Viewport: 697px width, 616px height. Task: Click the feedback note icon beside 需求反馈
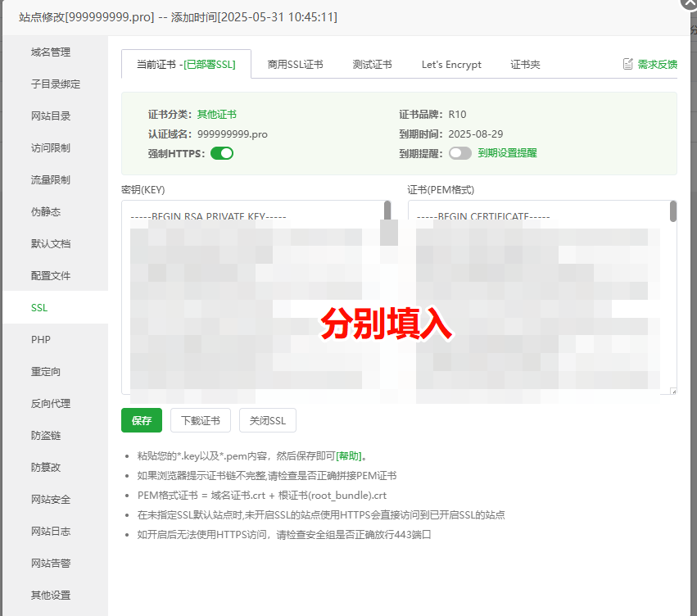click(x=627, y=64)
